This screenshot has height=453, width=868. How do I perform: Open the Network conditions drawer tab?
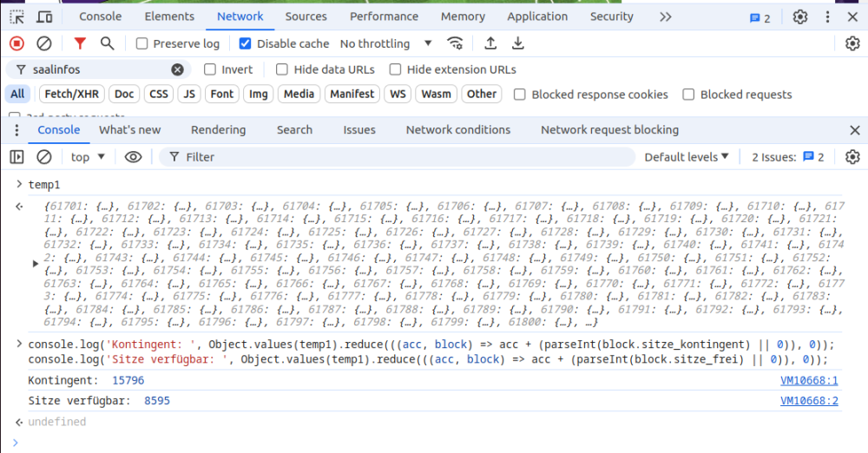[457, 129]
